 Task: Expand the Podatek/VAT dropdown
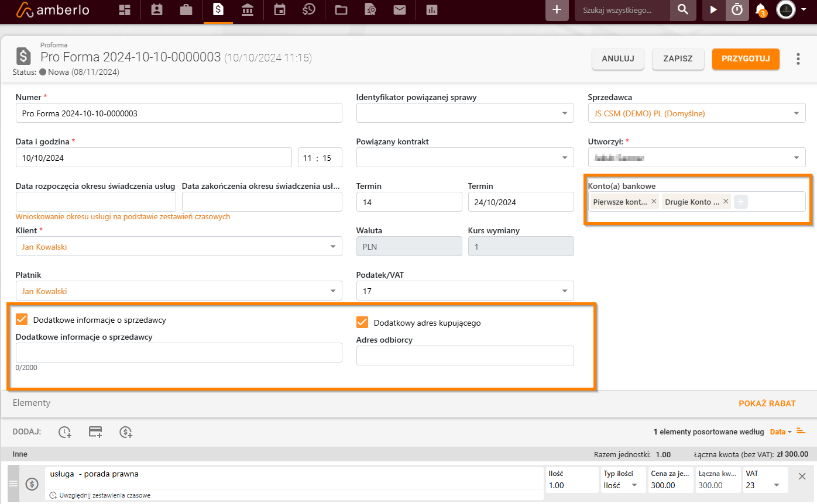tap(564, 291)
